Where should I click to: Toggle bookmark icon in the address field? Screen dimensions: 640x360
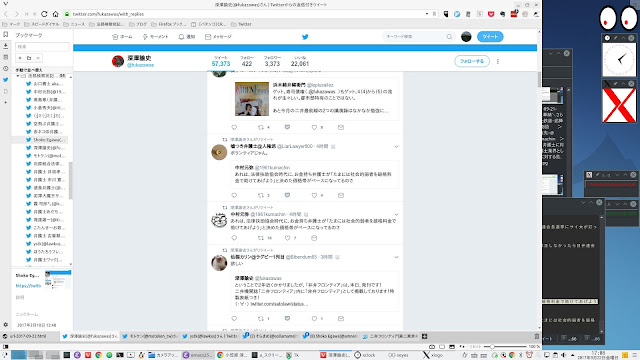(x=434, y=14)
